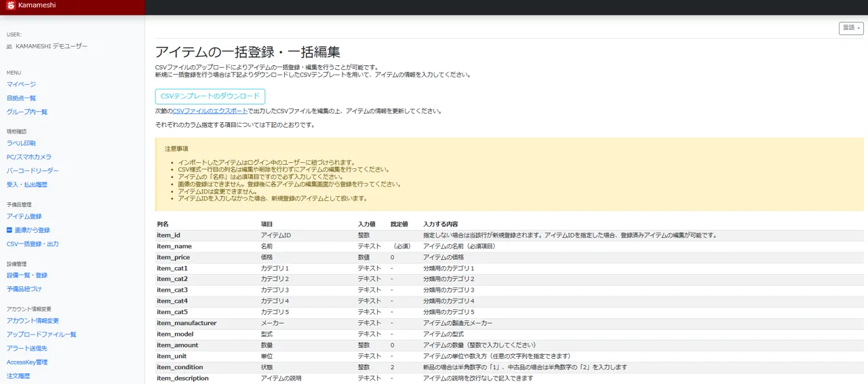Click the （必須） default value cell

tap(401, 246)
